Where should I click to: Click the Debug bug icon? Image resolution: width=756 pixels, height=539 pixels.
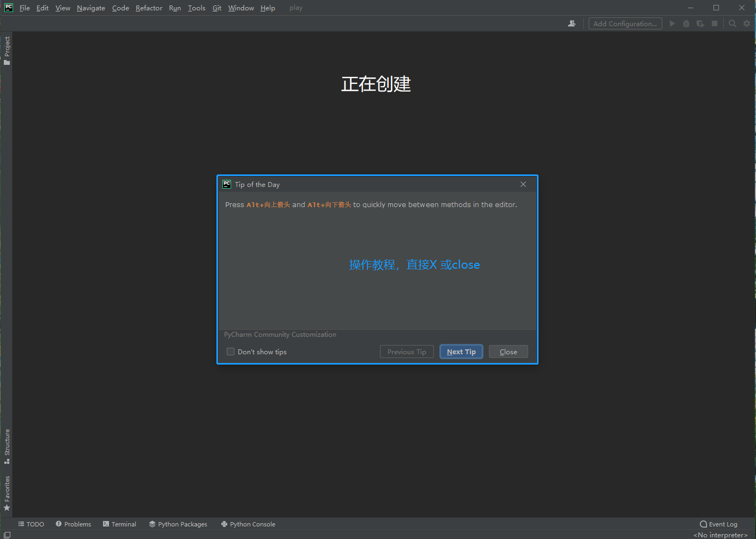[x=686, y=23]
